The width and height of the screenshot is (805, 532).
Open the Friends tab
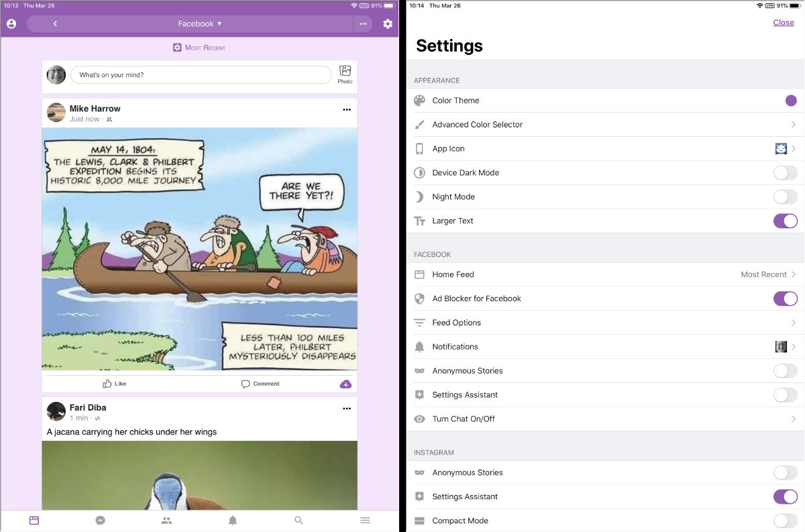click(x=166, y=520)
